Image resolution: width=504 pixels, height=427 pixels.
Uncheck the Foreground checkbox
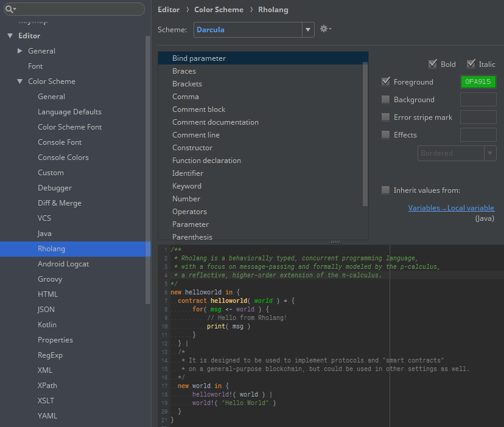point(386,82)
